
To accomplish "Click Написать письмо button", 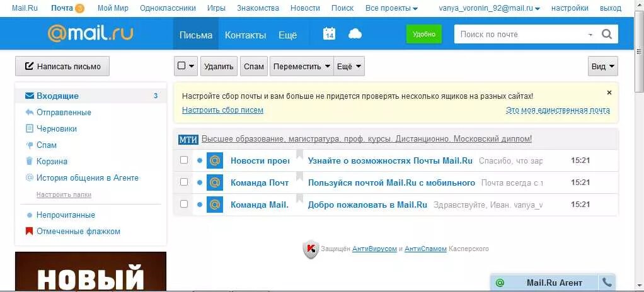I will [62, 66].
